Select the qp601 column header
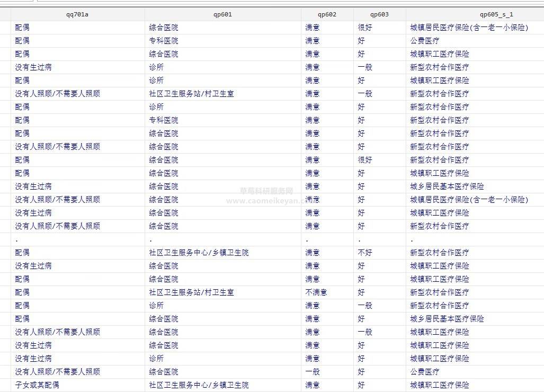The height and width of the screenshot is (392, 544). 222,14
